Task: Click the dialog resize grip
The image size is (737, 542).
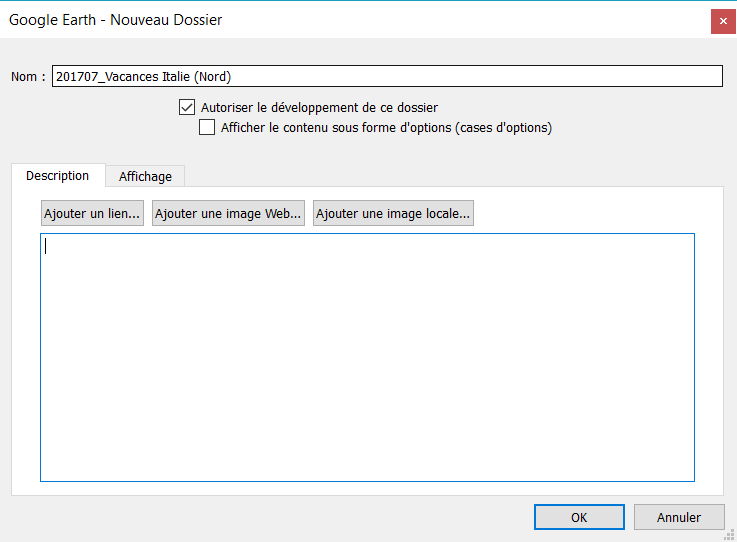Action: pyautogui.click(x=730, y=535)
